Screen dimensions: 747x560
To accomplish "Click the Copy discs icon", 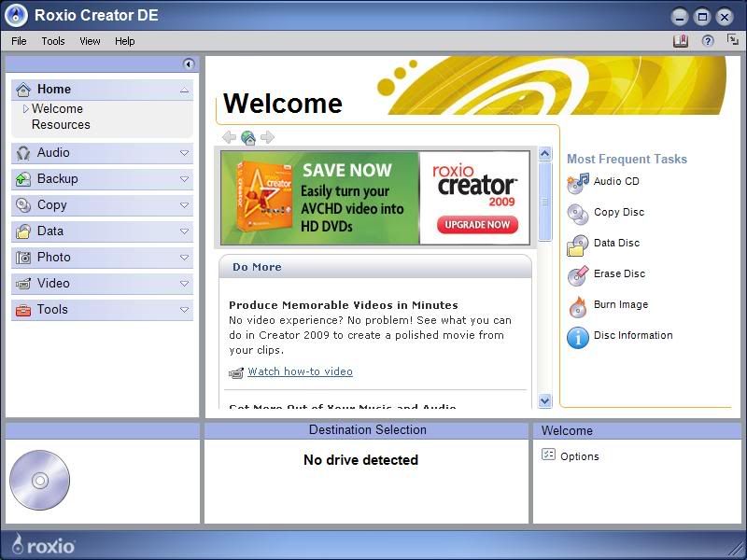I will tap(22, 205).
